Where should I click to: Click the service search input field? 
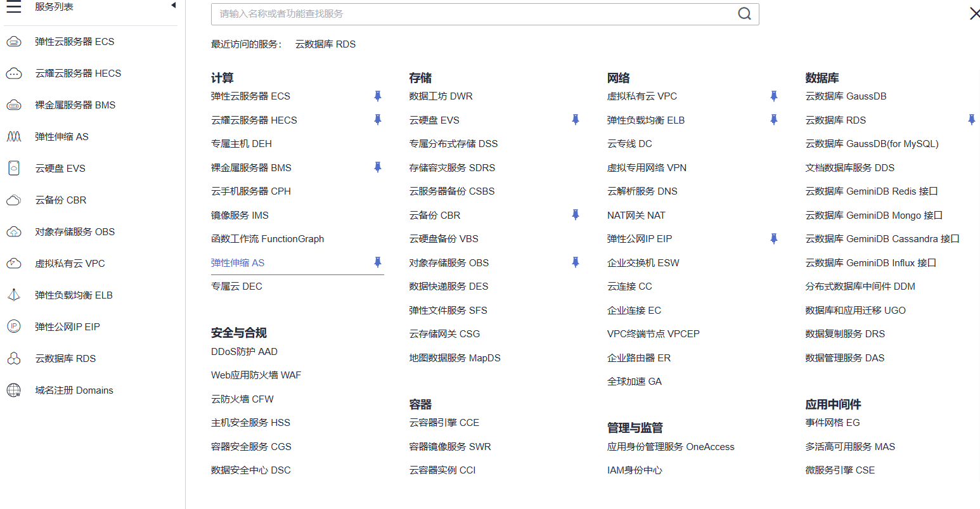[x=444, y=13]
